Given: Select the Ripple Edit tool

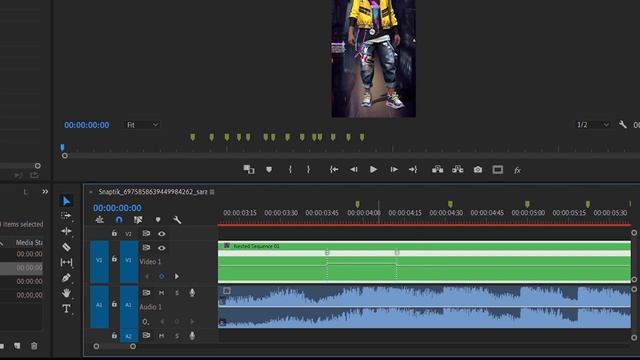Looking at the screenshot, I should click(66, 231).
